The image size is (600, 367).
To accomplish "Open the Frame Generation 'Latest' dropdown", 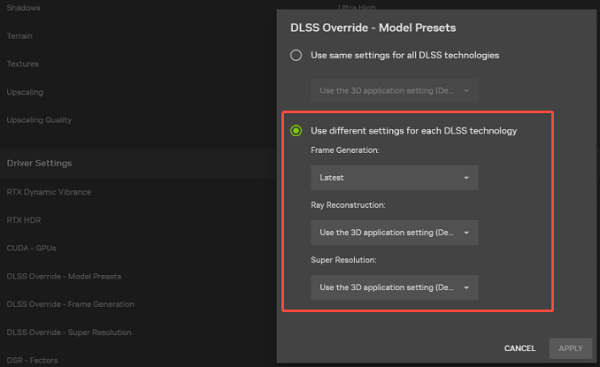I will 395,178.
